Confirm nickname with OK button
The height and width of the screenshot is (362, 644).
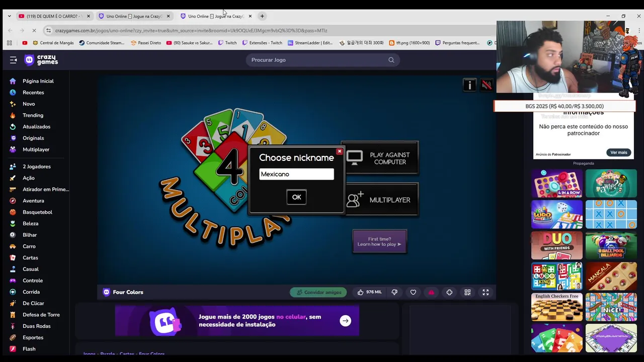coord(296,197)
